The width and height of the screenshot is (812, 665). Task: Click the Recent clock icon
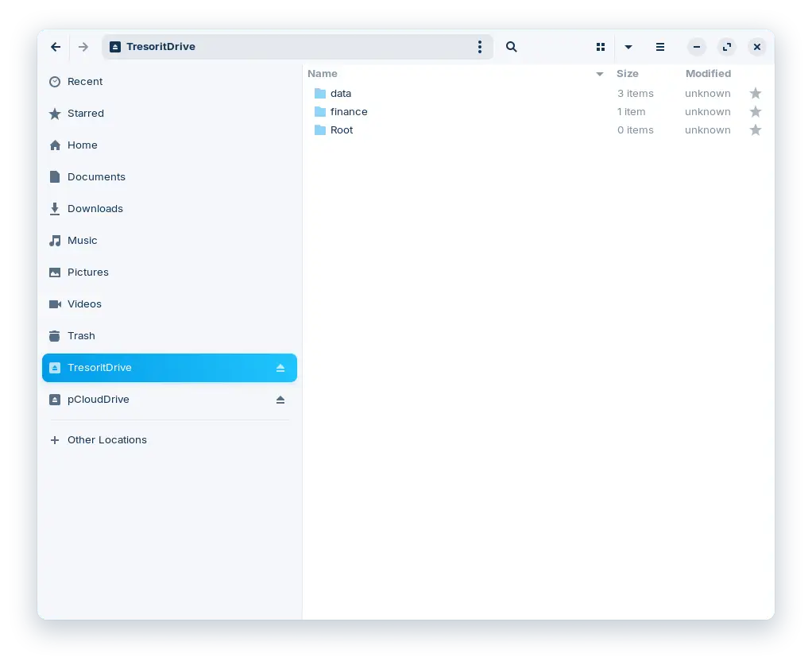(55, 82)
